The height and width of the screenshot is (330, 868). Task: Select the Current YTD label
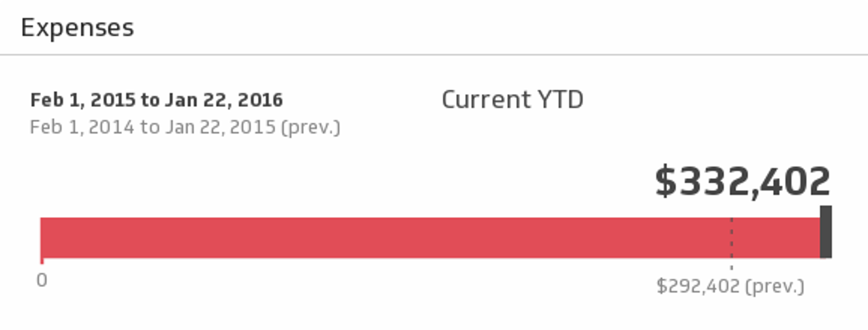pos(512,100)
